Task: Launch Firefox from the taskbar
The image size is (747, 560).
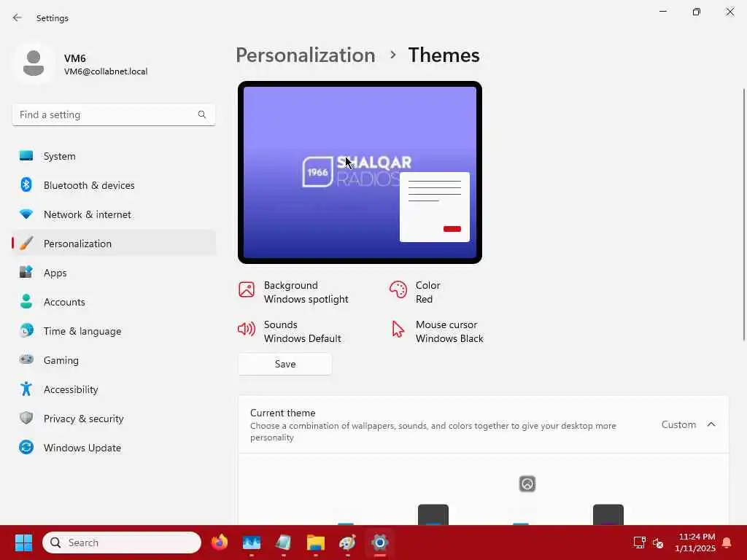Action: 219,542
